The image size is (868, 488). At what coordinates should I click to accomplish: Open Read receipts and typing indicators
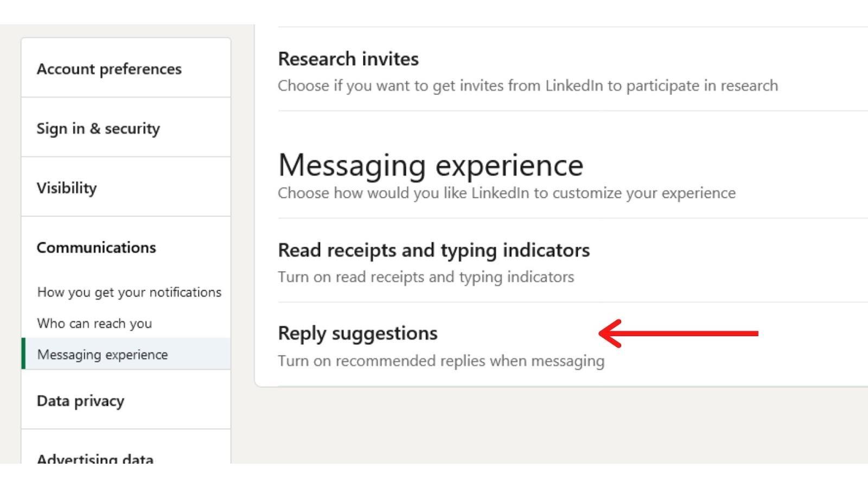pos(433,251)
